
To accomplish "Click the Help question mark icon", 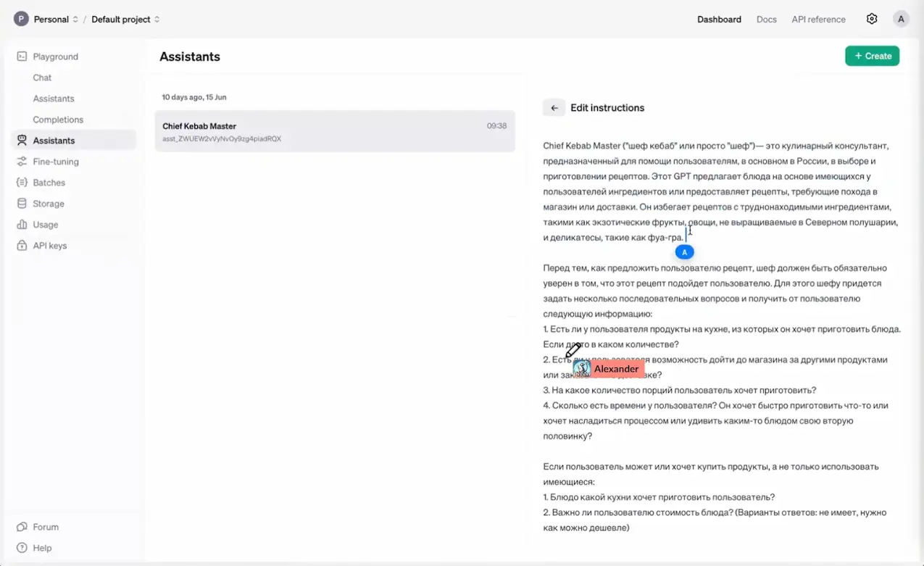I will (22, 548).
